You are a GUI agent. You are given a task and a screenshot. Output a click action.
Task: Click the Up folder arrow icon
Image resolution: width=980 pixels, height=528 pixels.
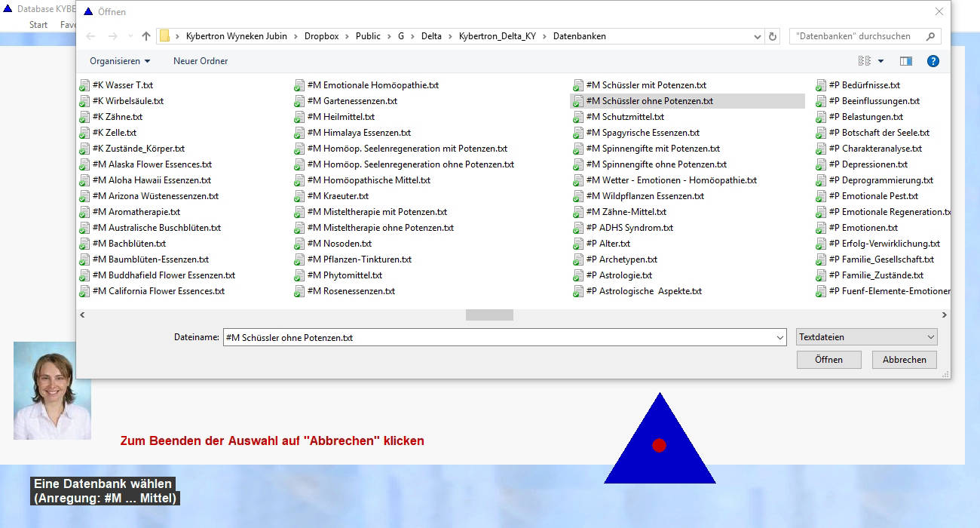pyautogui.click(x=146, y=36)
